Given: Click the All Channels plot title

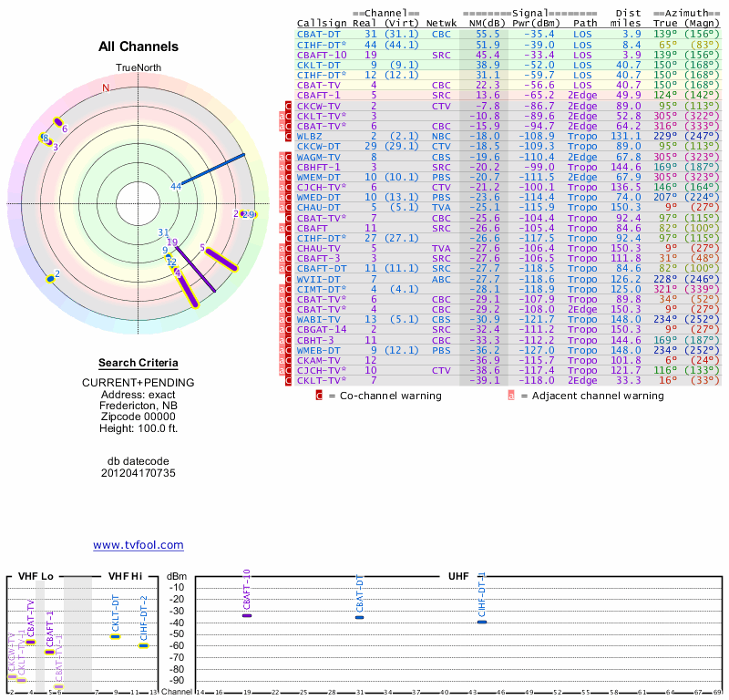Looking at the screenshot, I should coord(139,46).
